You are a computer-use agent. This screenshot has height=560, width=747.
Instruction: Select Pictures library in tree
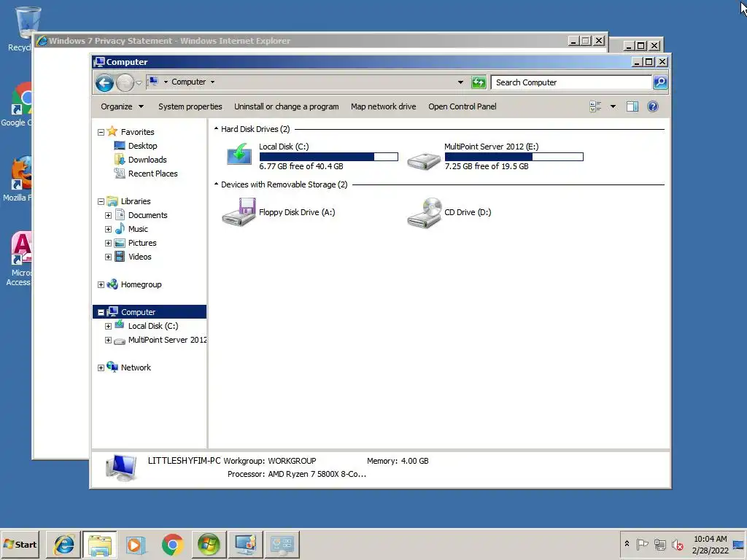coord(142,244)
